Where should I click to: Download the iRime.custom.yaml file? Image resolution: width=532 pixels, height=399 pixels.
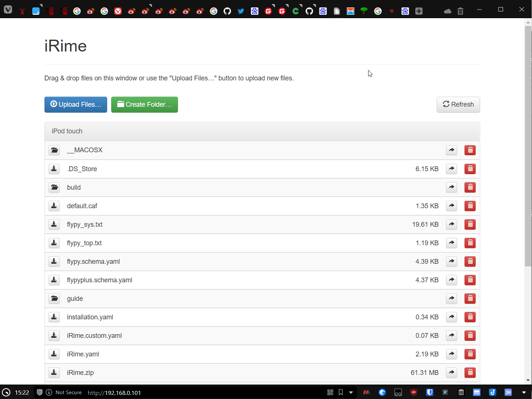click(x=54, y=336)
